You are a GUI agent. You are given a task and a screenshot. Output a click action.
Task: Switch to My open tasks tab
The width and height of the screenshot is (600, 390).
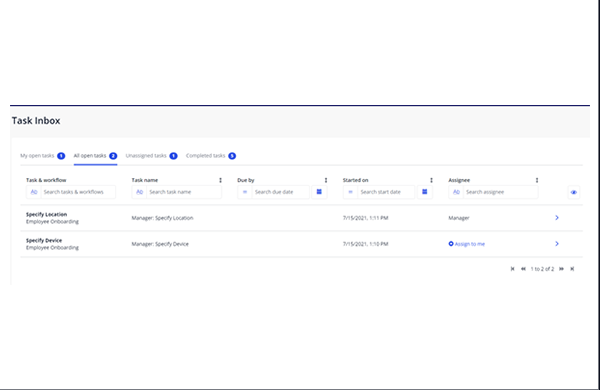[42, 156]
